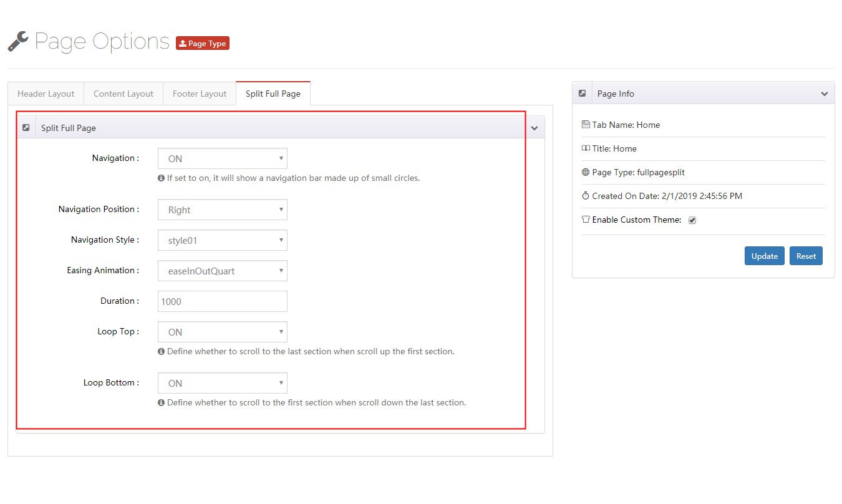The image size is (842, 504).
Task: Click the Loop Top help description text
Action: pyautogui.click(x=311, y=351)
